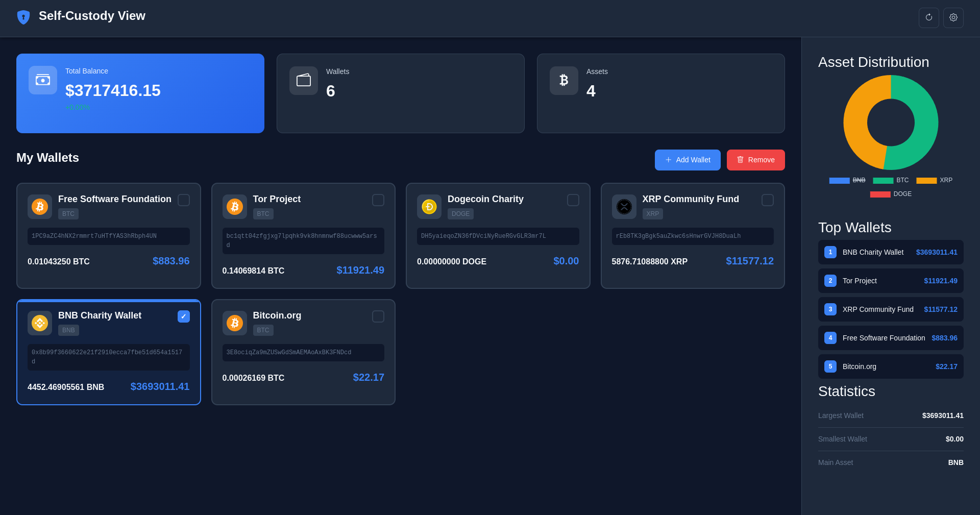Screen dimensions: 980x515
Task: Click the Dogecoin Charity coin icon
Action: pos(429,207)
